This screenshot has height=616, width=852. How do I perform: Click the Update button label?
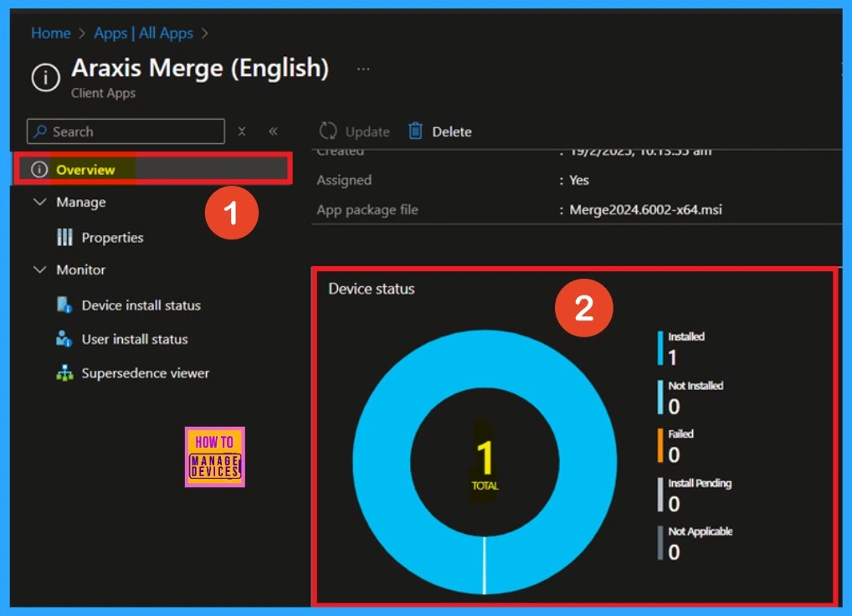pos(367,132)
